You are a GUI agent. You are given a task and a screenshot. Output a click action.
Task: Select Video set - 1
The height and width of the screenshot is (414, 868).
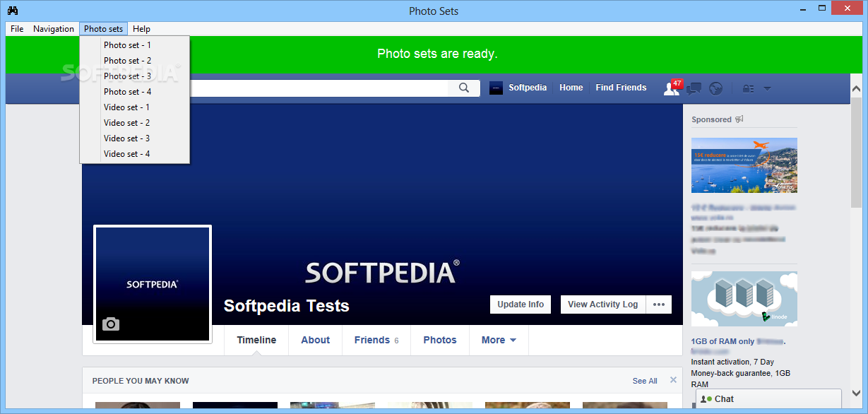tap(134, 107)
